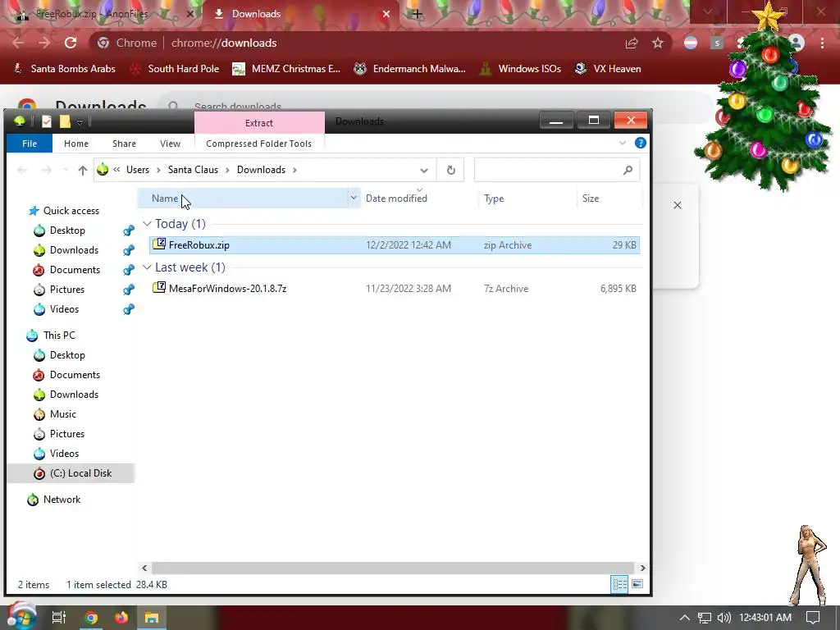Open the Home ribbon tab

[76, 144]
